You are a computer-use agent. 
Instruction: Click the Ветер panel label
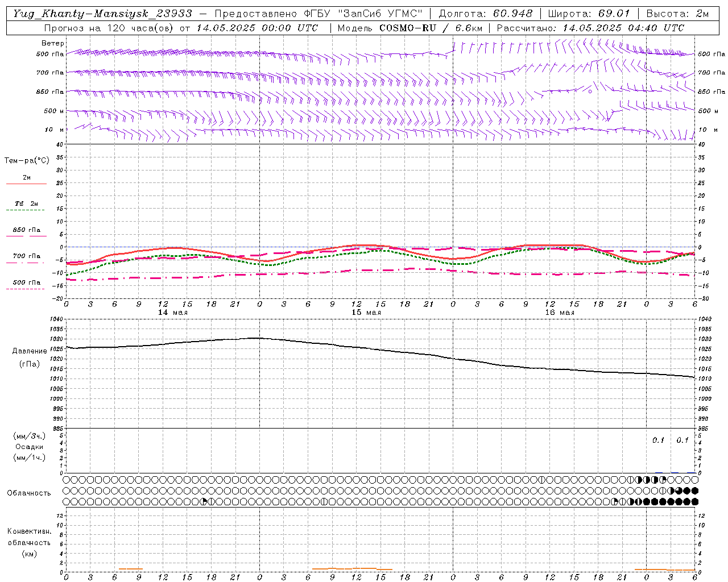(53, 43)
